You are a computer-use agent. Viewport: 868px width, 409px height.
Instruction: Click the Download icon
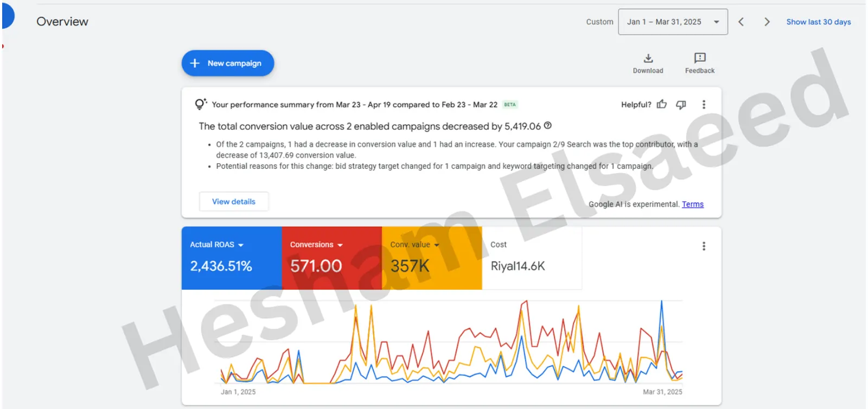(x=648, y=58)
